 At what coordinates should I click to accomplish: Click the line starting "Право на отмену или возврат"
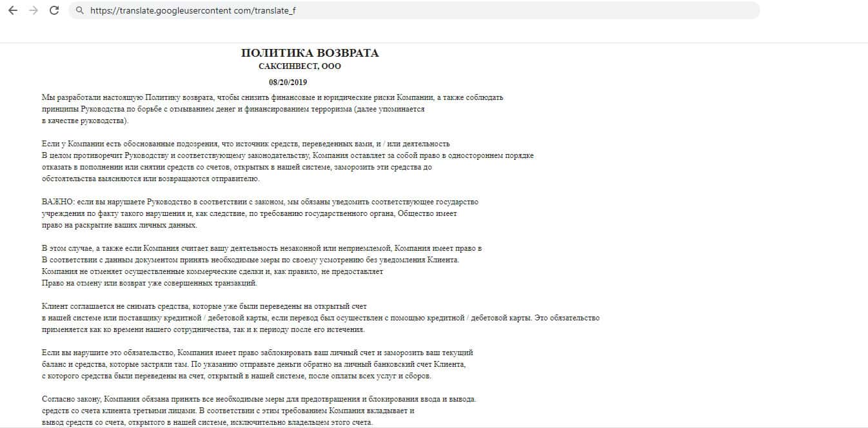(149, 284)
